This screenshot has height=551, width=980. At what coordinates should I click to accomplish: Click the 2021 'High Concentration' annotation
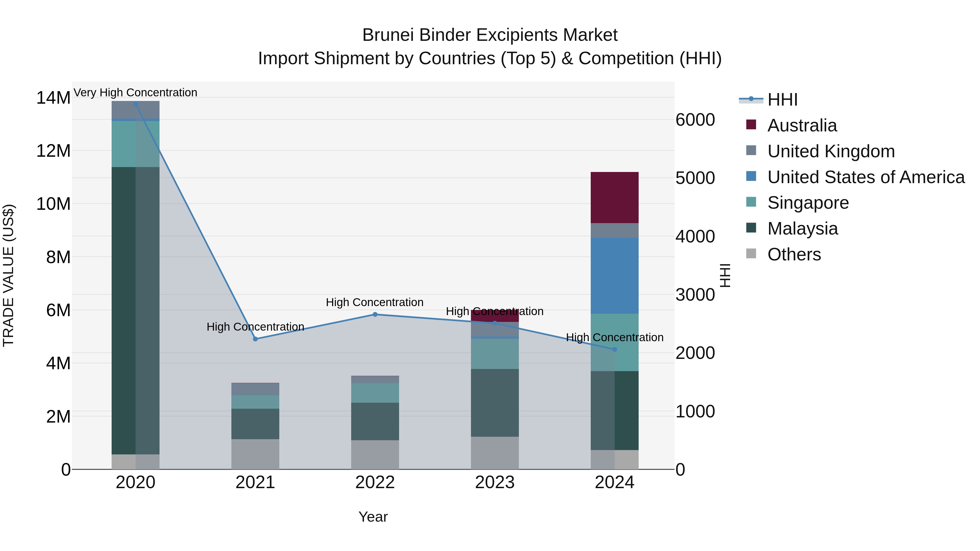click(255, 327)
